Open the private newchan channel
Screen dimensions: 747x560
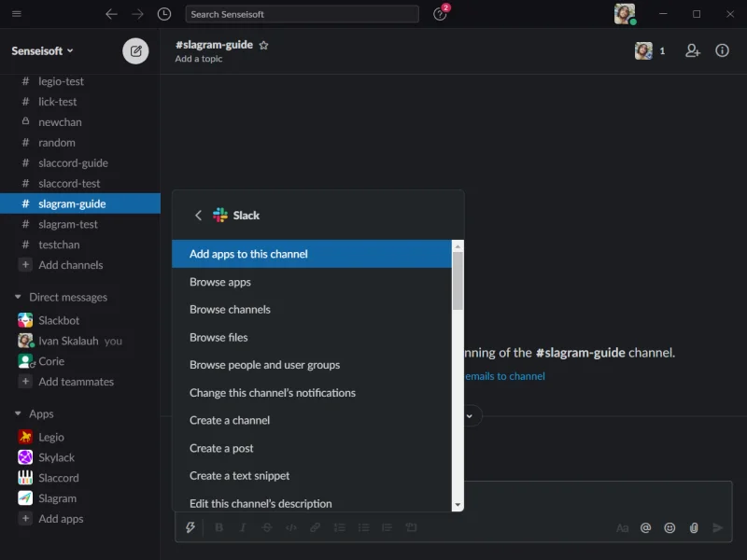click(x=80, y=122)
